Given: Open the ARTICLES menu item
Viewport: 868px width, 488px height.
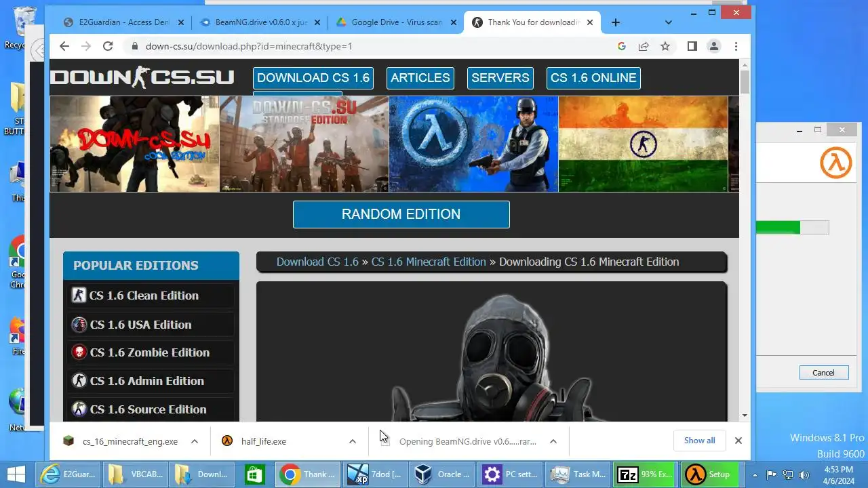Looking at the screenshot, I should coord(420,78).
